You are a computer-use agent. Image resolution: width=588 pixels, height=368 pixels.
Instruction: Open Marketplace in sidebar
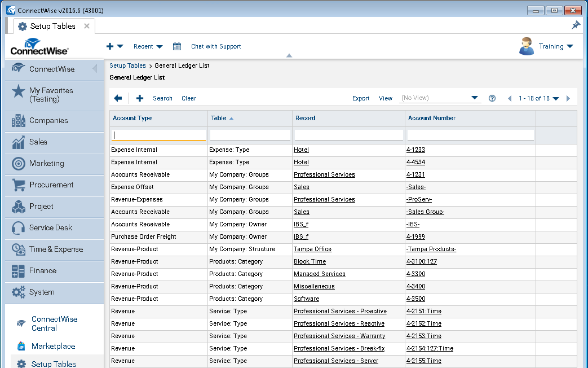coord(53,346)
